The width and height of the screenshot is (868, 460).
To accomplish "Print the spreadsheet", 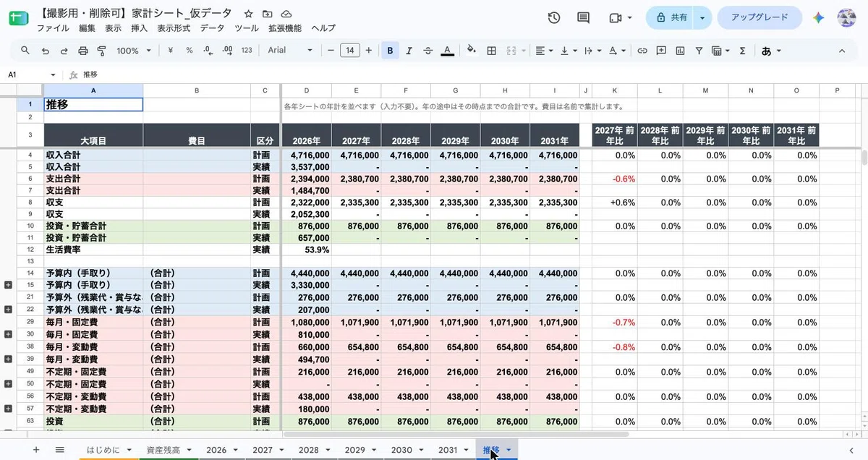I will tap(83, 51).
